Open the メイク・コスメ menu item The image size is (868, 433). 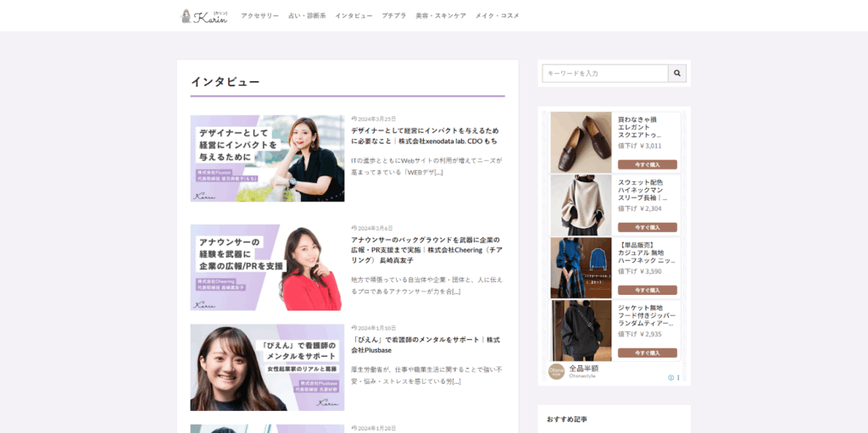pyautogui.click(x=497, y=16)
